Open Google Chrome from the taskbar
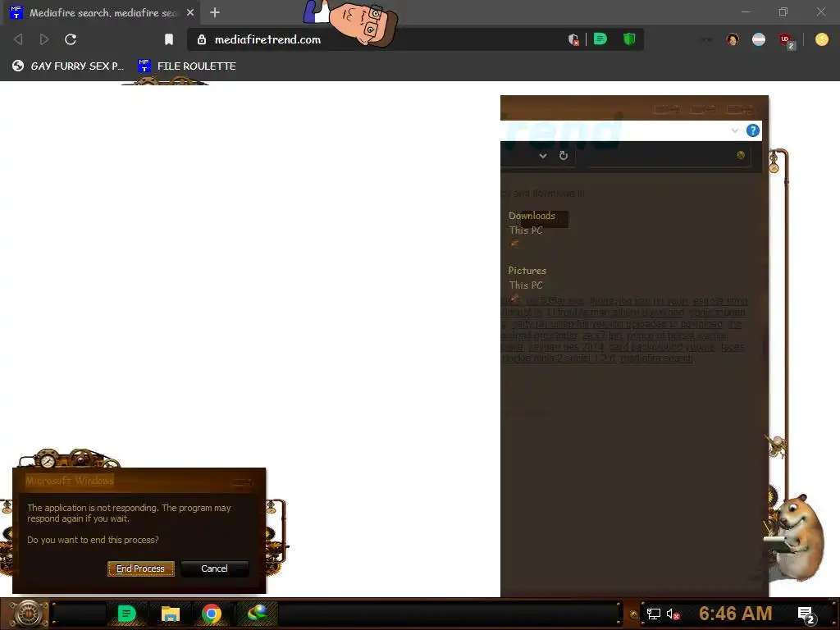 tap(212, 614)
